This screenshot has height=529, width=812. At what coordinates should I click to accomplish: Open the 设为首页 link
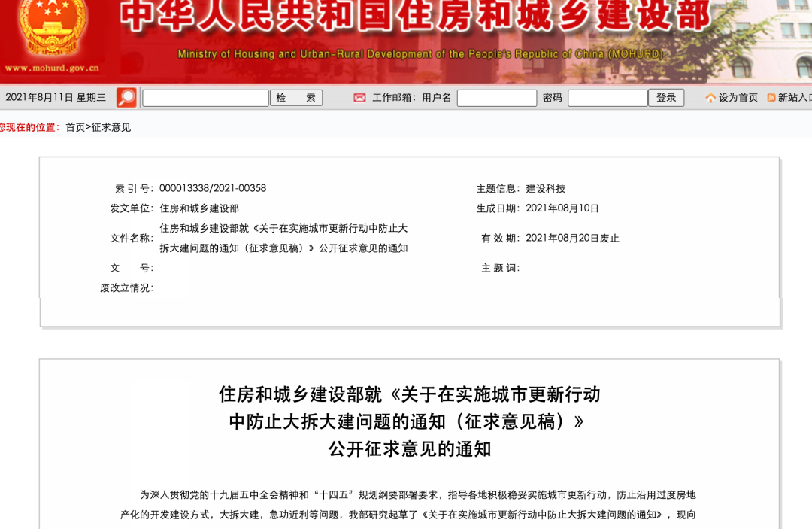(738, 98)
